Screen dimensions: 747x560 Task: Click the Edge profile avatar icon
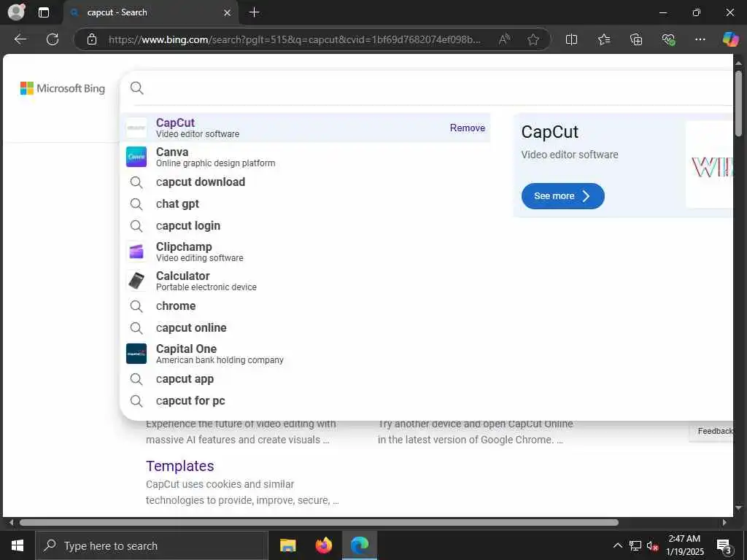pyautogui.click(x=16, y=12)
